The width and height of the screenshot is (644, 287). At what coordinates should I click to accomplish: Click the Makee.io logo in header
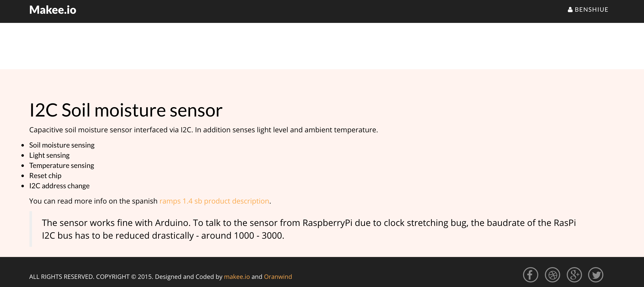pyautogui.click(x=52, y=10)
